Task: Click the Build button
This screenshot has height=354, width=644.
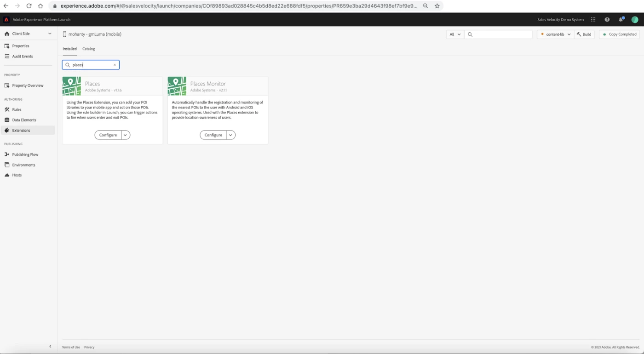Action: (x=584, y=34)
